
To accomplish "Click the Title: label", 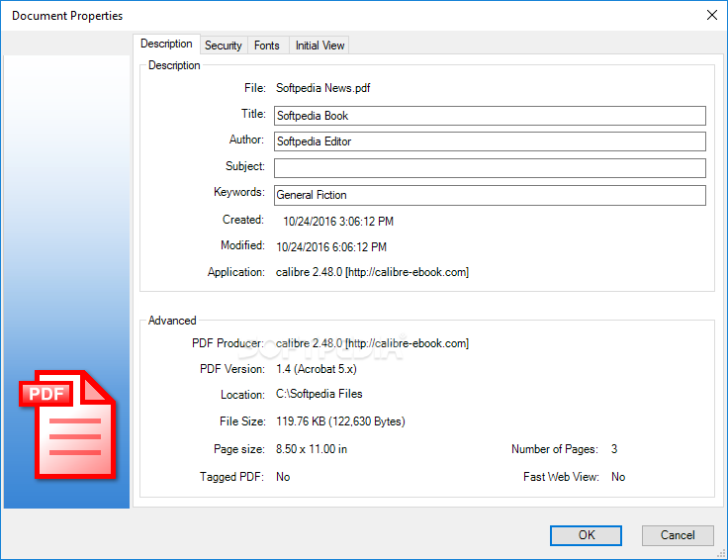I will point(253,114).
